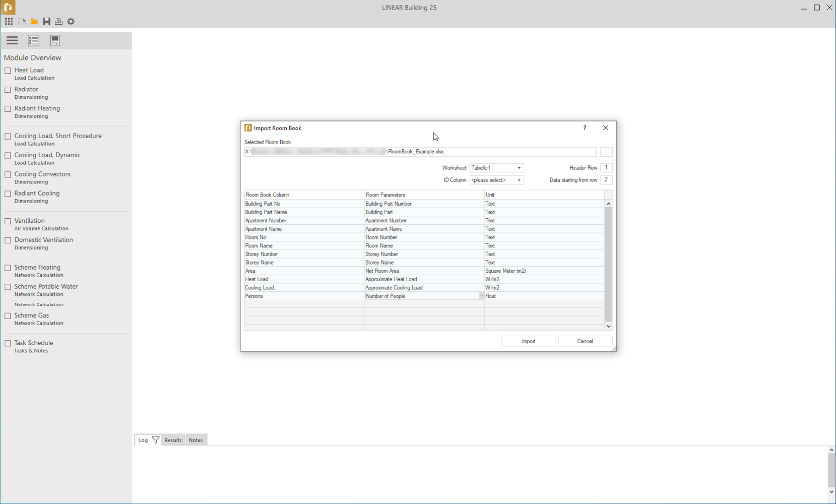Click the parameter table's vertical scrollbar
The image size is (836, 504).
(x=608, y=265)
